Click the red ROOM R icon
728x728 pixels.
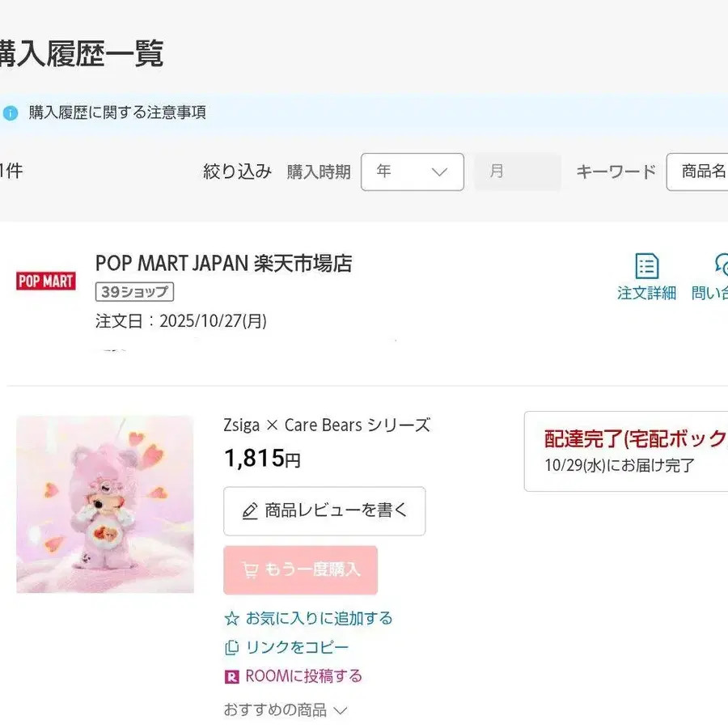231,675
